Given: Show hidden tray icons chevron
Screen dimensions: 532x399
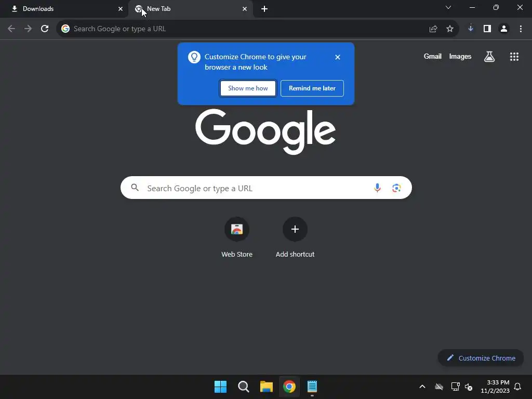Looking at the screenshot, I should tap(422, 387).
